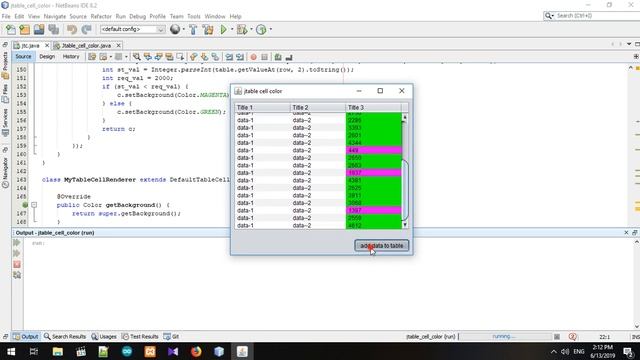Click the editor find selection magnifier icon

pyautogui.click(x=136, y=57)
